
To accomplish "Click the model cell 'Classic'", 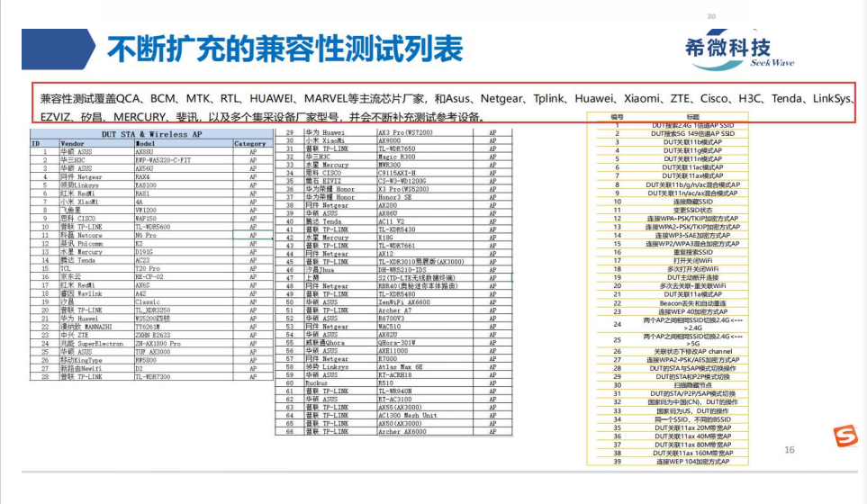I will tap(148, 301).
